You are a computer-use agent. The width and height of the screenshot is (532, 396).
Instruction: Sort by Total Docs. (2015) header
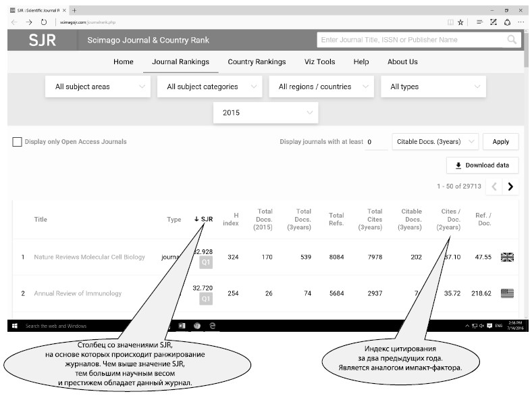[x=263, y=220]
